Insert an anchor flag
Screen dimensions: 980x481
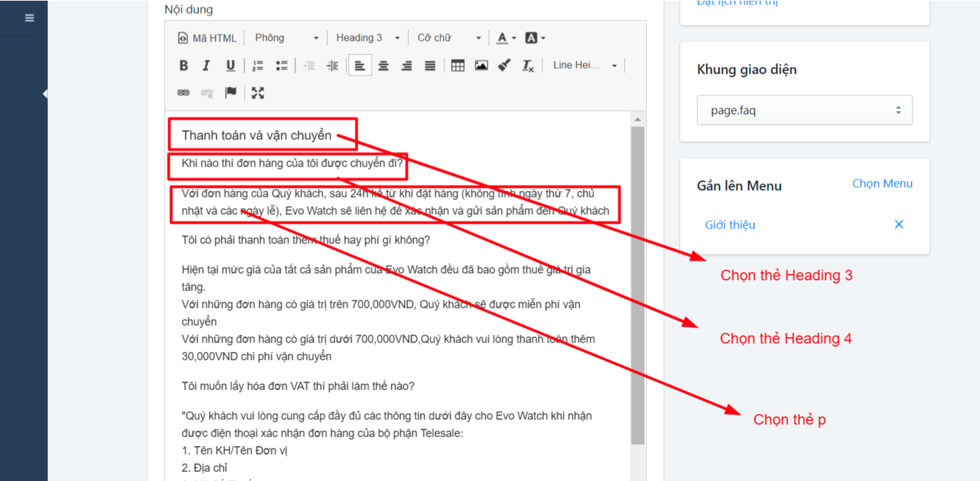[x=231, y=93]
